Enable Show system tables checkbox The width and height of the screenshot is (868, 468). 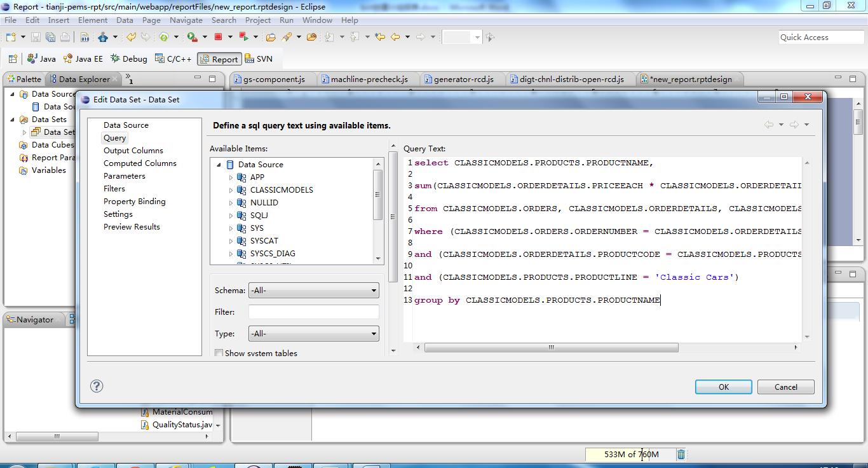[219, 353]
